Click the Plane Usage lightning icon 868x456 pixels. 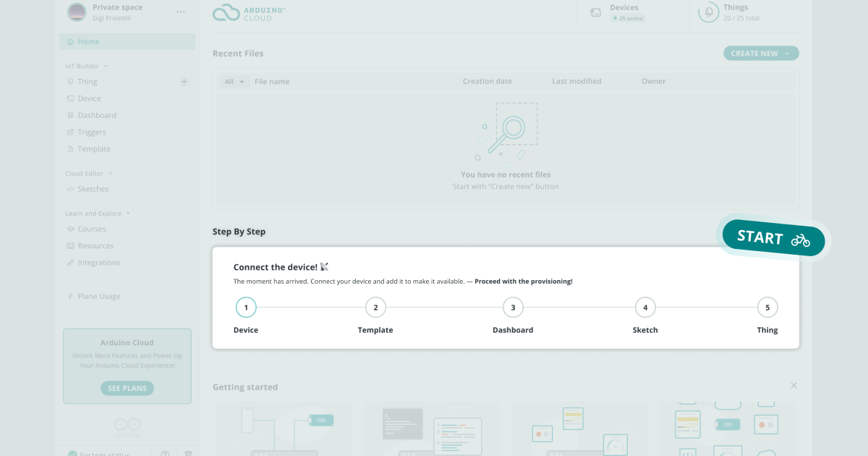click(x=70, y=296)
